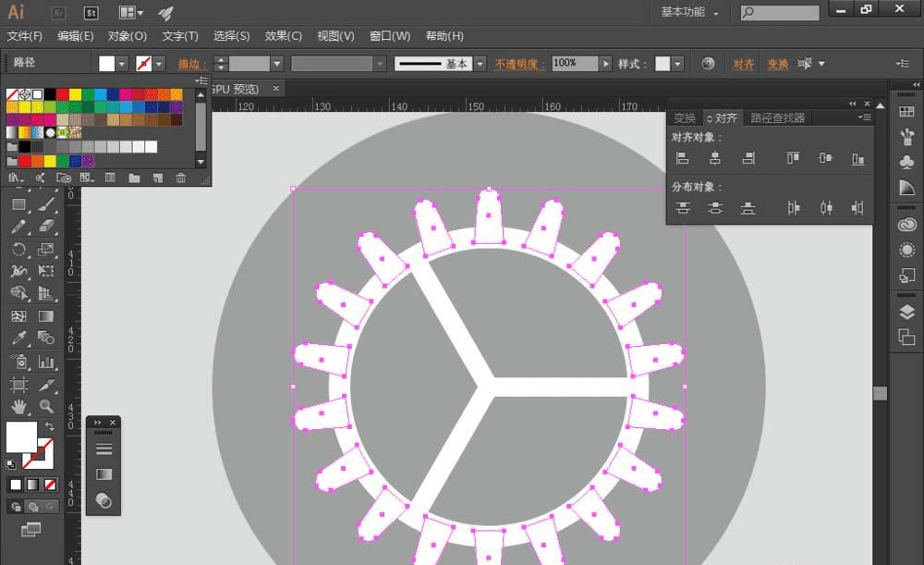Click 描边 stroke link

[x=191, y=64]
